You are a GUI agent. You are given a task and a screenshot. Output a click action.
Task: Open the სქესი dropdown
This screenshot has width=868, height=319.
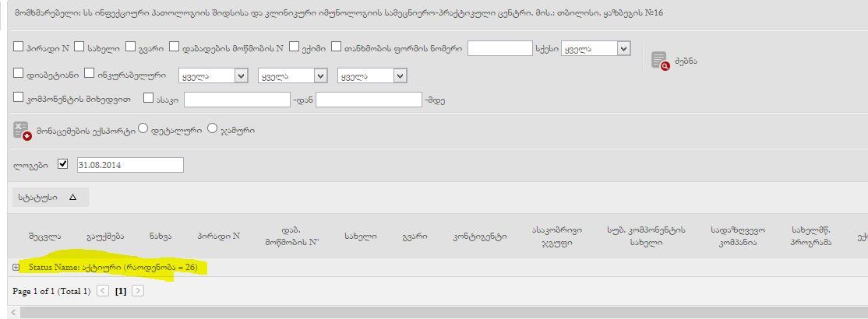(595, 48)
